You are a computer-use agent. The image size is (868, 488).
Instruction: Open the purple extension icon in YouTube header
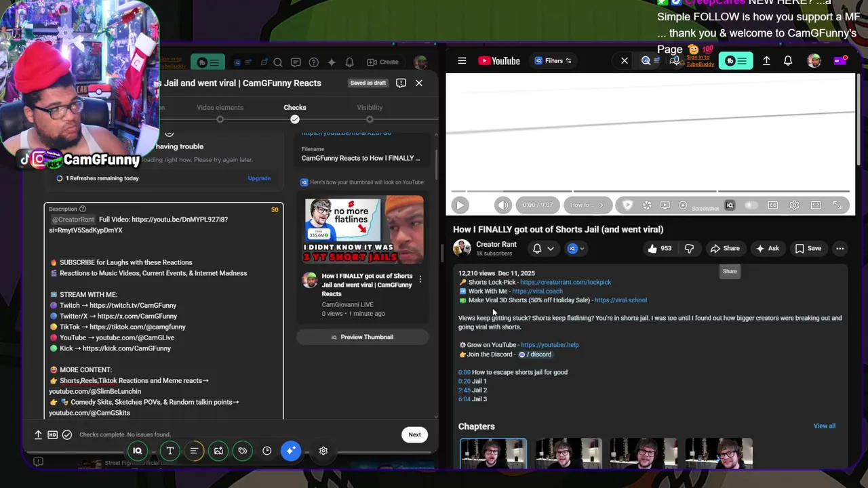pos(840,61)
